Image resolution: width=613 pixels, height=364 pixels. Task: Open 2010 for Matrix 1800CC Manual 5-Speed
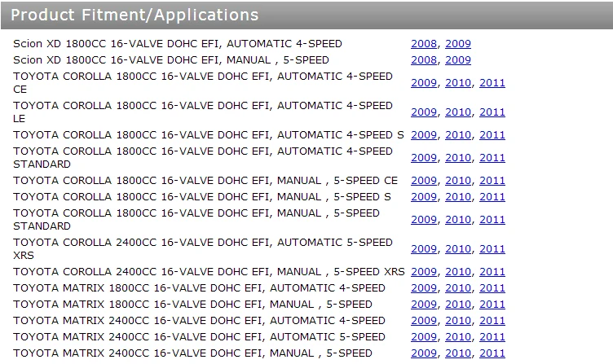point(458,305)
